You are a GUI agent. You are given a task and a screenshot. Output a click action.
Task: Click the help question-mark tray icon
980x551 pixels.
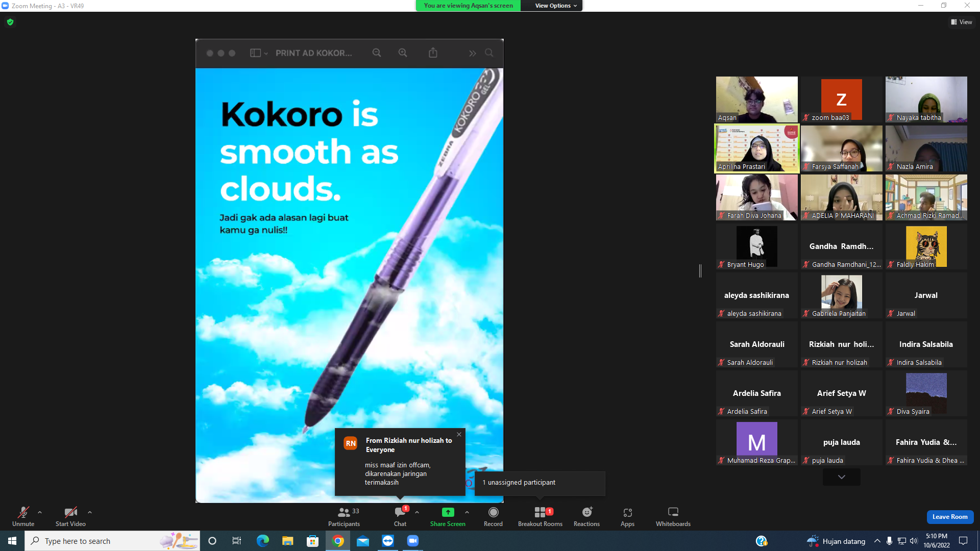(762, 541)
